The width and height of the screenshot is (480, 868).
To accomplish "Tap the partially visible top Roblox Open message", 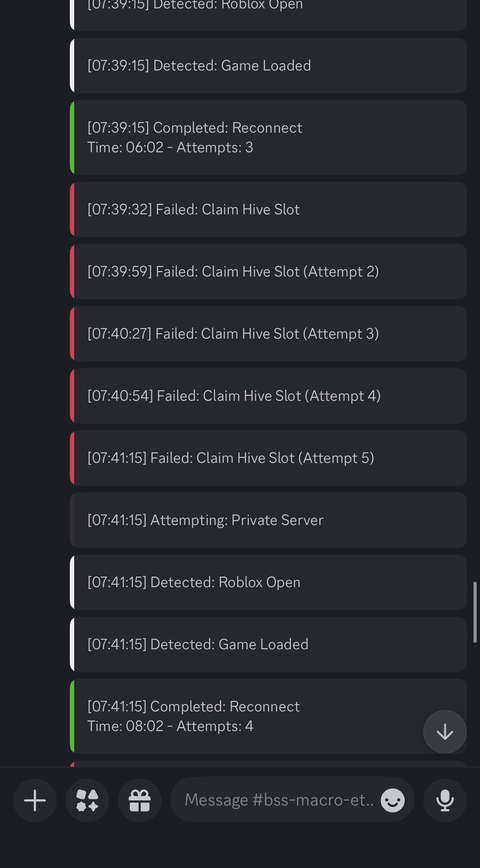I will point(268,15).
